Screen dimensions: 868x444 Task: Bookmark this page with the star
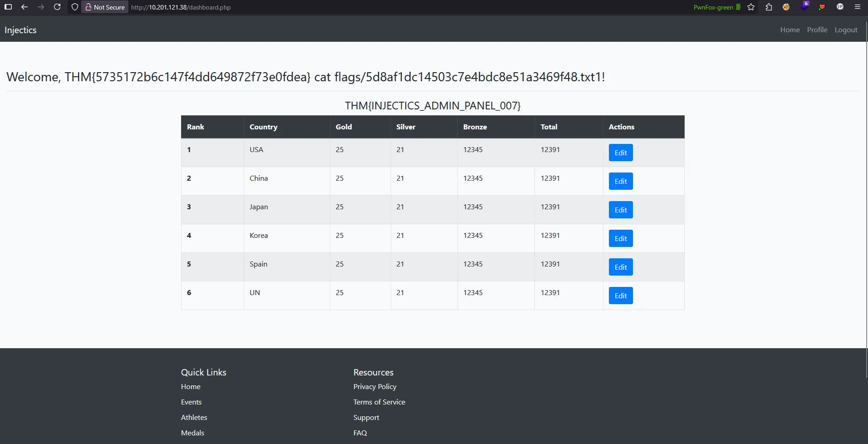coord(751,7)
